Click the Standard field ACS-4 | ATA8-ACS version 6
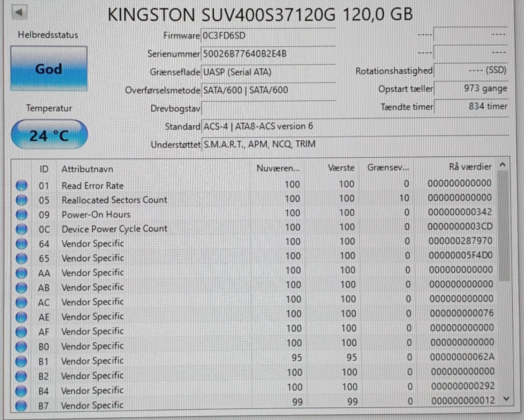The image size is (524, 420). (x=355, y=126)
